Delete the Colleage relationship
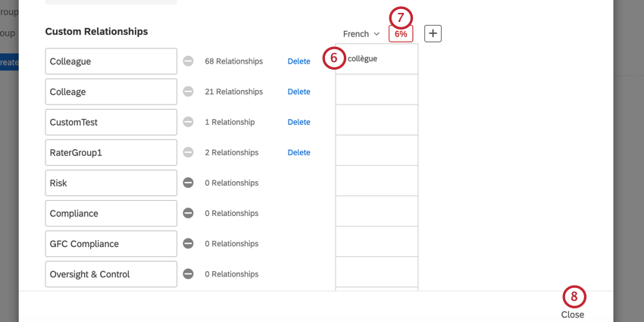This screenshot has height=322, width=644. [x=299, y=92]
